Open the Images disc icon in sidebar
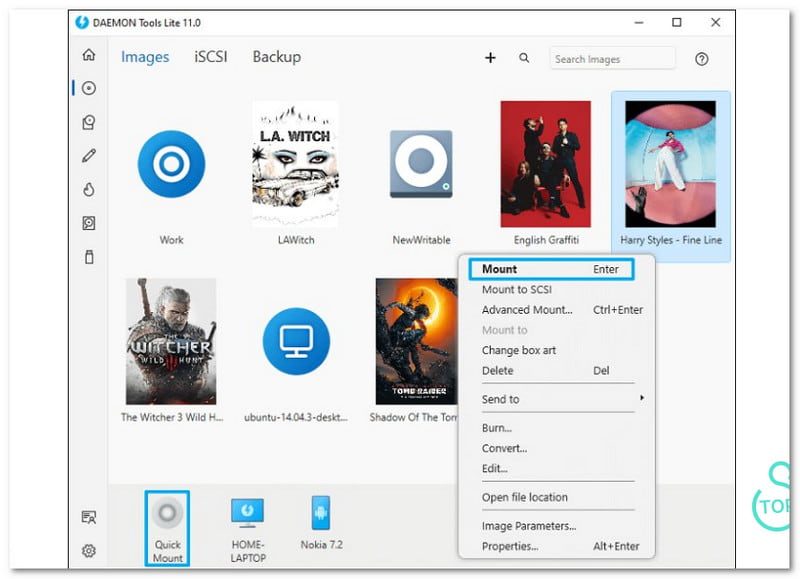800x579 pixels. pyautogui.click(x=89, y=88)
